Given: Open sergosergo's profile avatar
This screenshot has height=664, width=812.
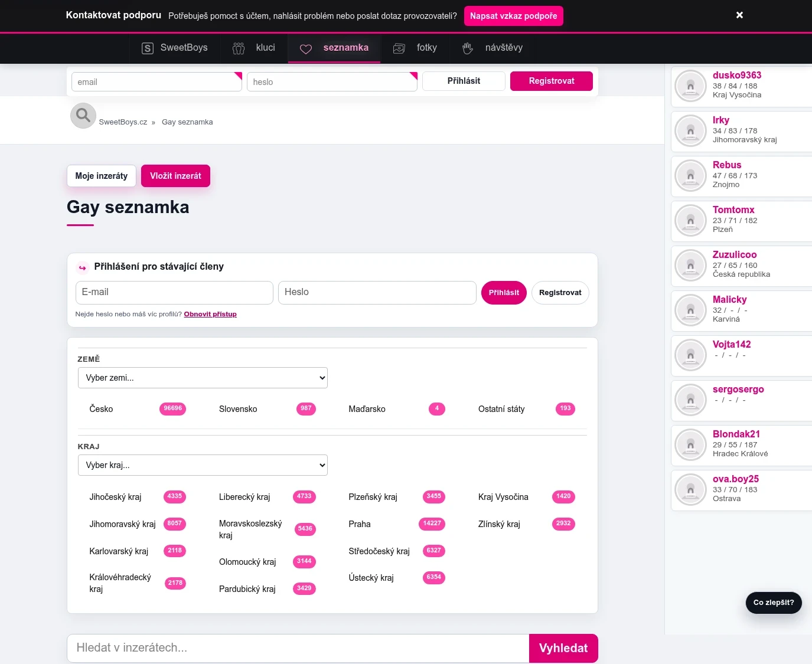Looking at the screenshot, I should 691,400.
